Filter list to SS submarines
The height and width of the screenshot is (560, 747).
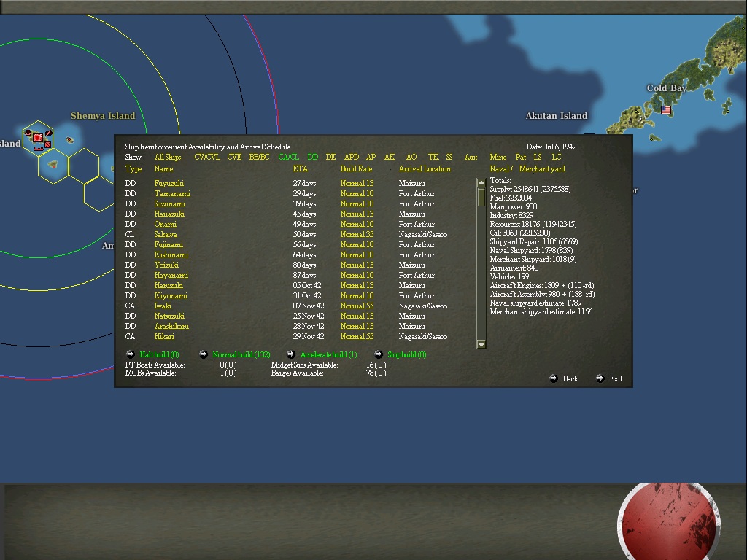click(x=449, y=157)
